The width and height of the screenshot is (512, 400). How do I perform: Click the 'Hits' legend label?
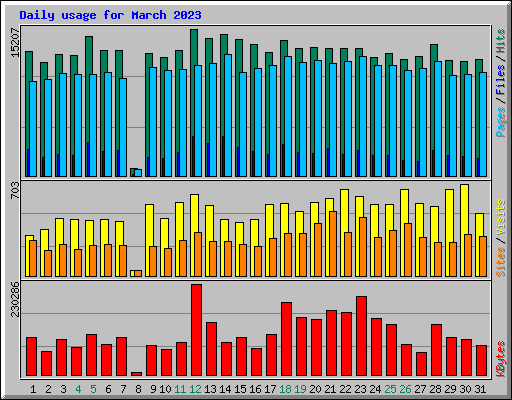click(x=501, y=41)
